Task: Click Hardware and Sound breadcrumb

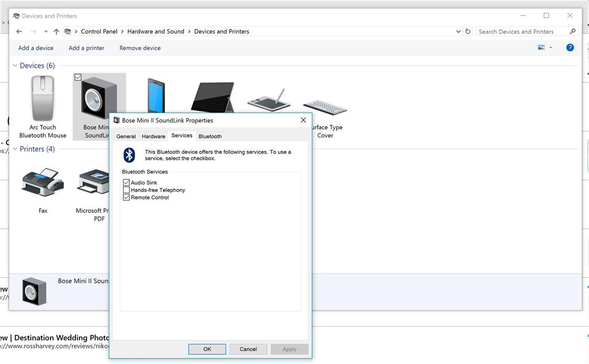Action: 156,32
